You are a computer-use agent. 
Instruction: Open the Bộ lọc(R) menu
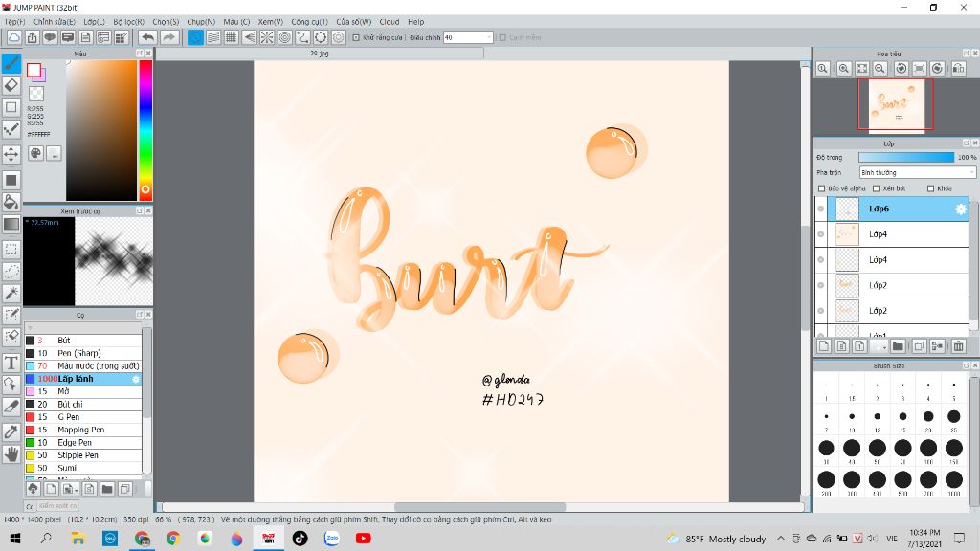[129, 22]
